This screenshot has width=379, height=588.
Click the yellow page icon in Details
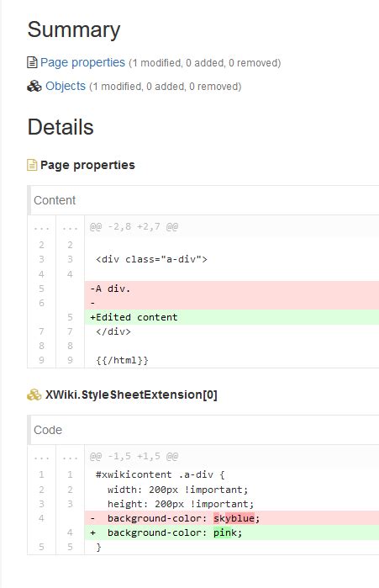(x=32, y=165)
